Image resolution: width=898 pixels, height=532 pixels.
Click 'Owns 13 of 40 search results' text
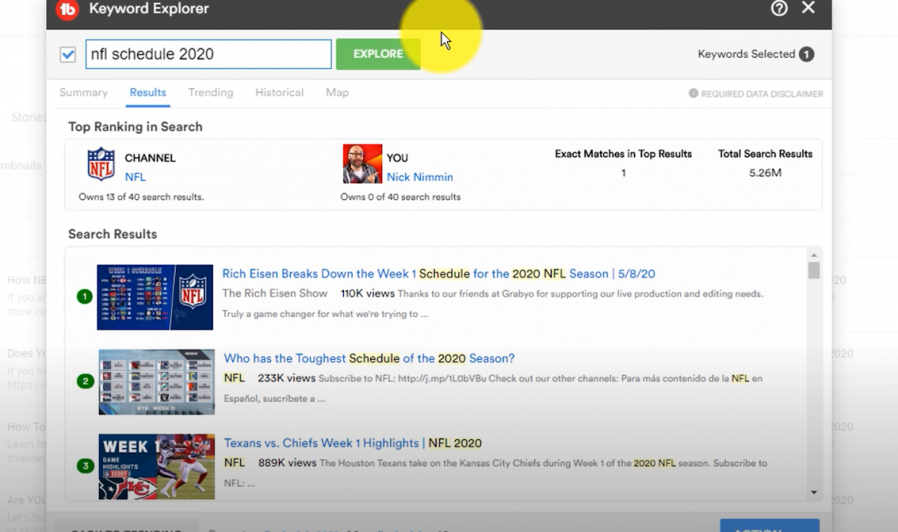[x=141, y=197]
